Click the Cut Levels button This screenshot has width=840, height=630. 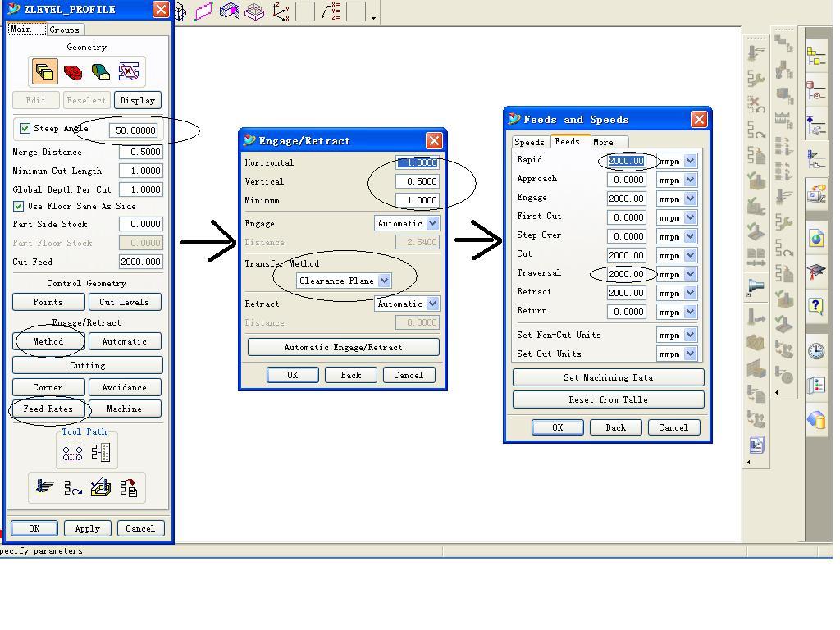point(125,302)
